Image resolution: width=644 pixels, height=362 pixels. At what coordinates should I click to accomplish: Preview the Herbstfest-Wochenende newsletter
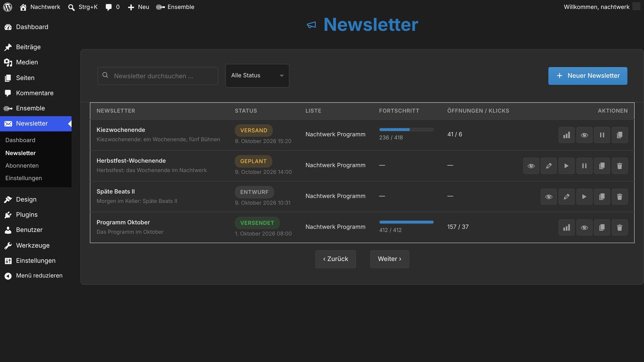531,166
